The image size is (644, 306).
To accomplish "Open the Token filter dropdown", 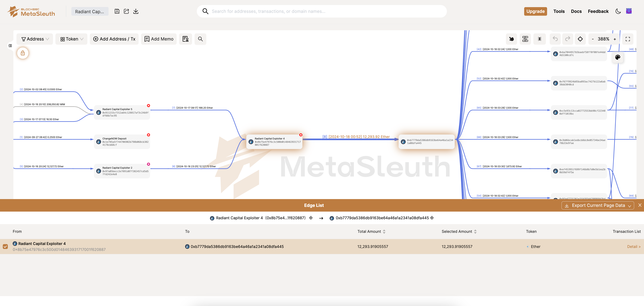I will pyautogui.click(x=72, y=39).
